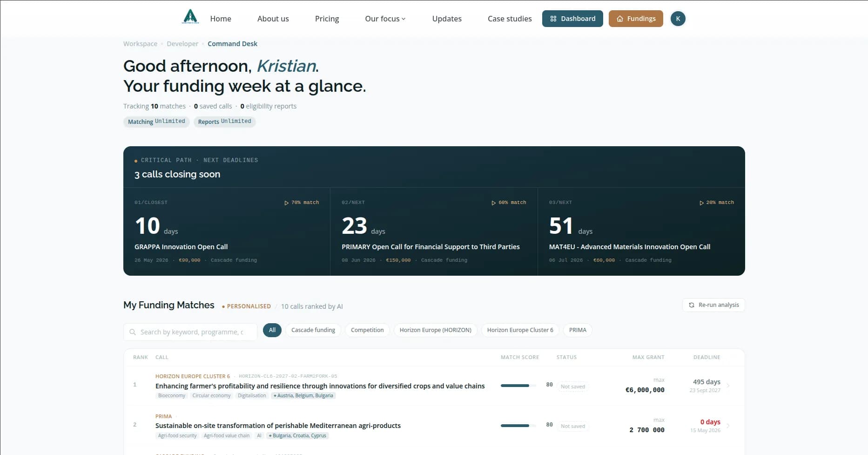This screenshot has width=868, height=455.
Task: Open the Updates page
Action: 447,19
